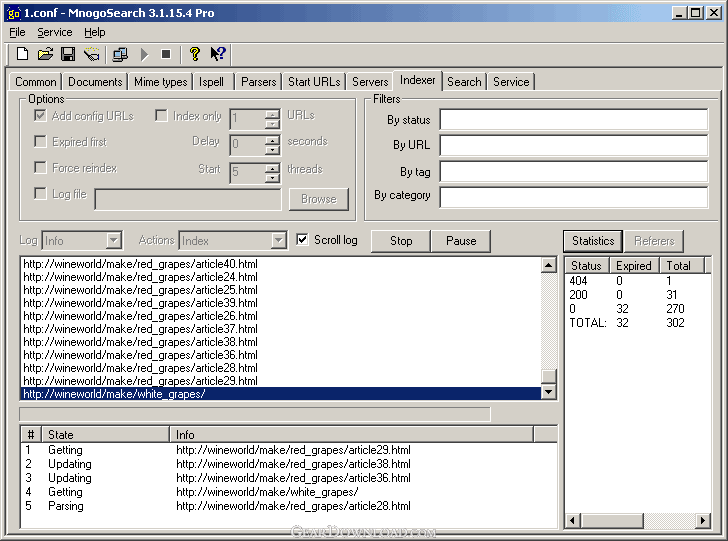The width and height of the screenshot is (728, 541).
Task: Click the networked computers toolbar icon
Action: 120,54
